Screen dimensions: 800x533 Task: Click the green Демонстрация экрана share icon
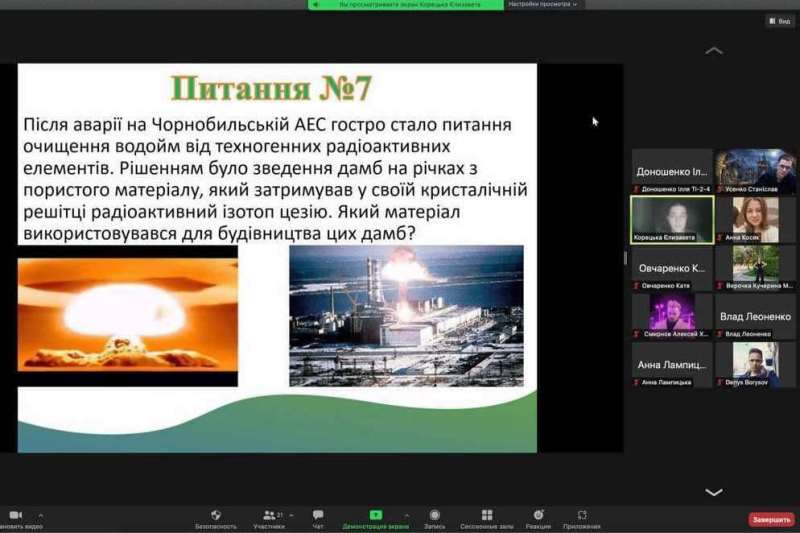376,515
